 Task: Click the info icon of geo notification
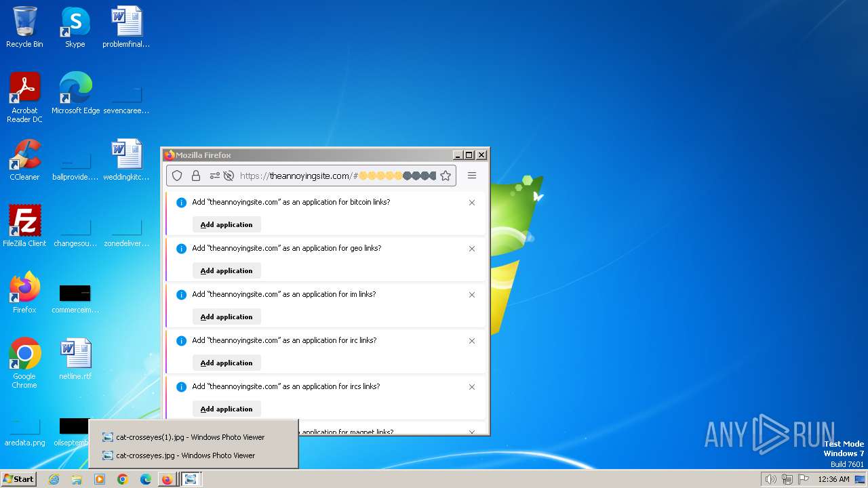pyautogui.click(x=181, y=249)
